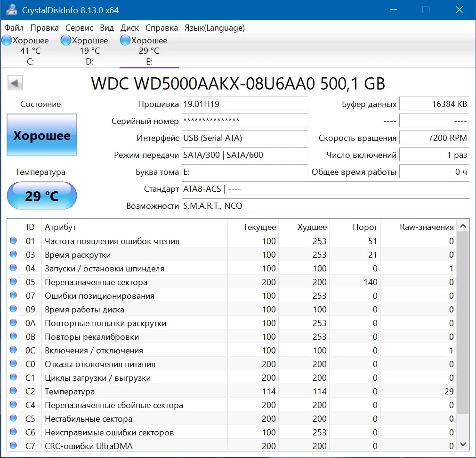
Task: Select row Нестабильные сектора
Action: [232, 418]
